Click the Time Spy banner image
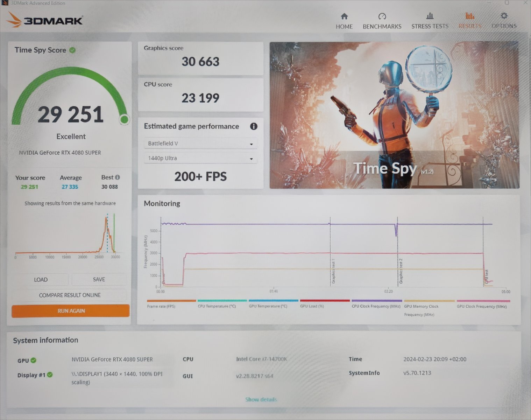 pyautogui.click(x=394, y=115)
